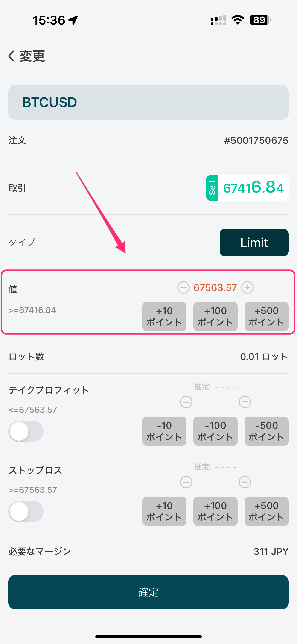Image resolution: width=297 pixels, height=644 pixels.
Task: Tap the battery indicator in status bar
Action: coord(260,20)
